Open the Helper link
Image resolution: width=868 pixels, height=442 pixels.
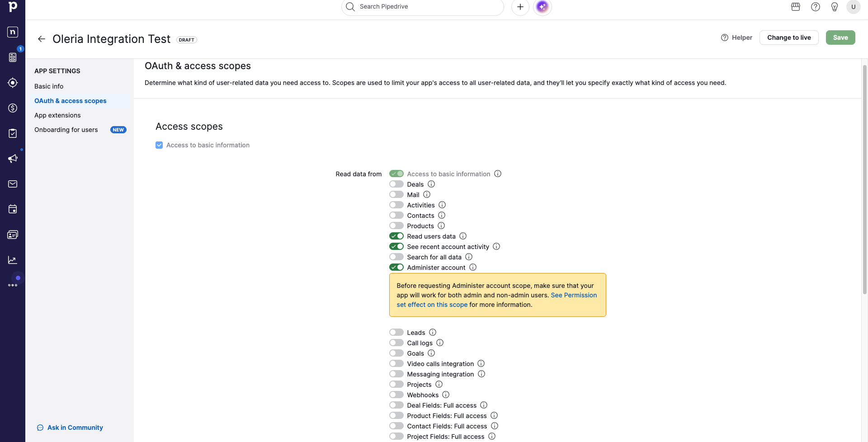point(736,38)
